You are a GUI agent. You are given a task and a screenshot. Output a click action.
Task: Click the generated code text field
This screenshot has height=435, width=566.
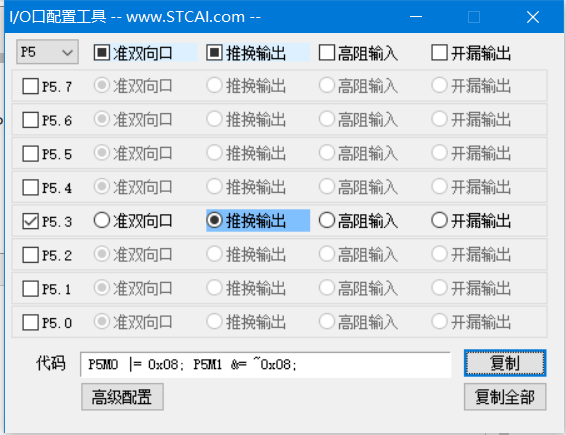(x=266, y=365)
